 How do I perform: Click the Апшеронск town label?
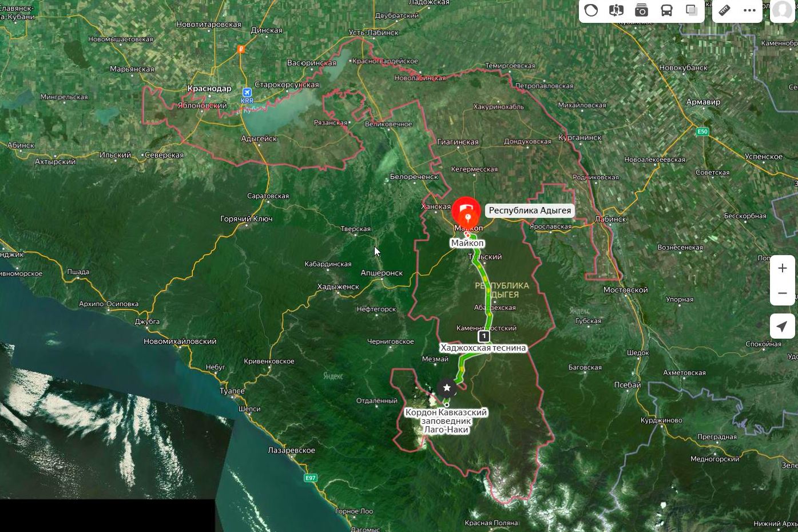(382, 273)
